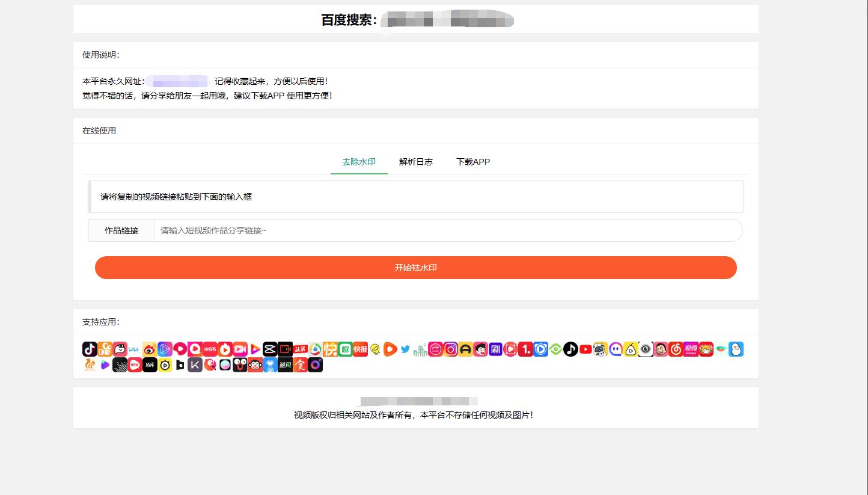Click the red YouTube icon
This screenshot has width=868, height=495.
point(585,349)
